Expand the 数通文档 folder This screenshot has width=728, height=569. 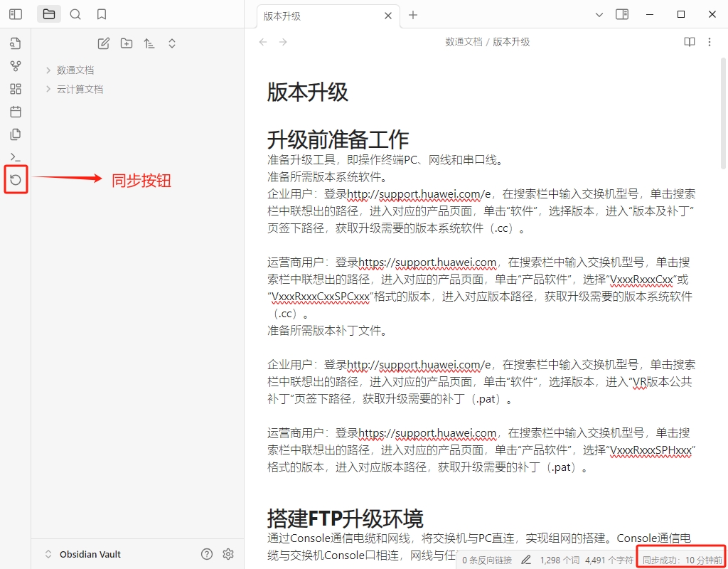pos(75,70)
